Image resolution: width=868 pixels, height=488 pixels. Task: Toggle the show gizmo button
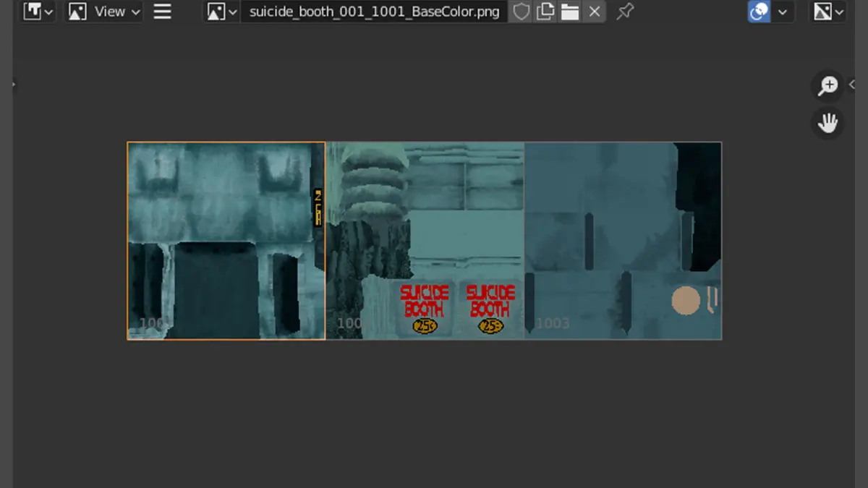759,12
